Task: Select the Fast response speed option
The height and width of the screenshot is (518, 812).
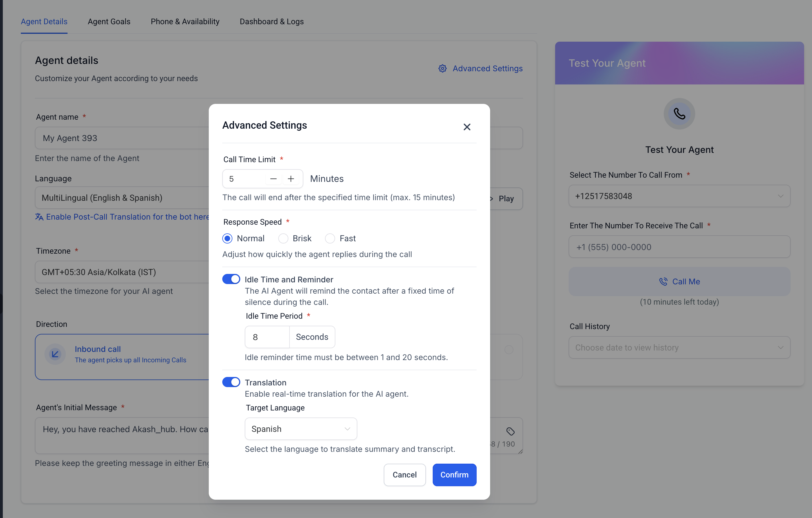Action: click(x=330, y=238)
